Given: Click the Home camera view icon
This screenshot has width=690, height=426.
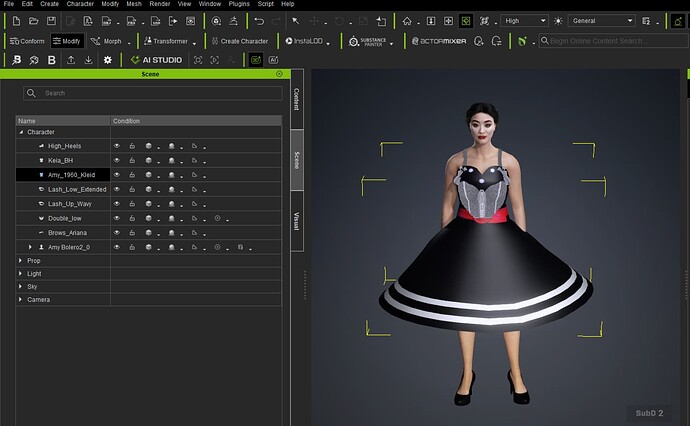Looking at the screenshot, I should 407,21.
